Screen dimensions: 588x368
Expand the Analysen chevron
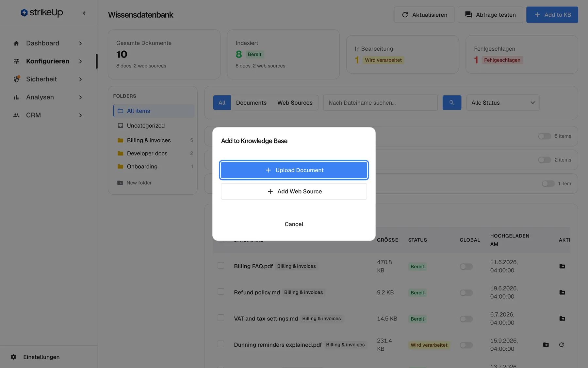point(80,97)
